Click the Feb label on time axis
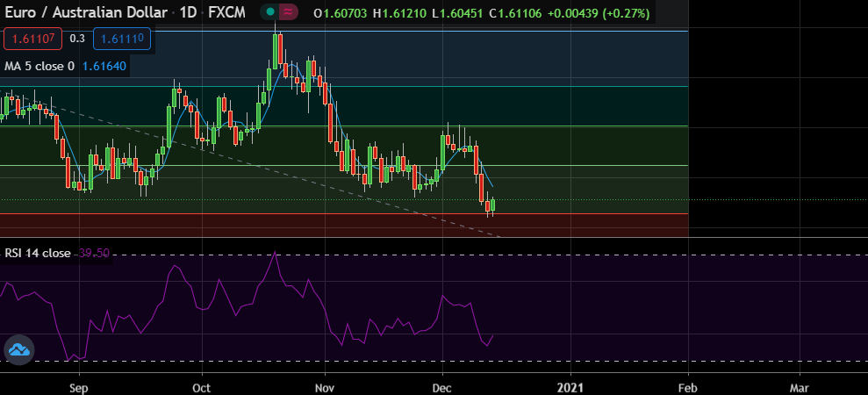This screenshot has width=868, height=395. pos(687,387)
